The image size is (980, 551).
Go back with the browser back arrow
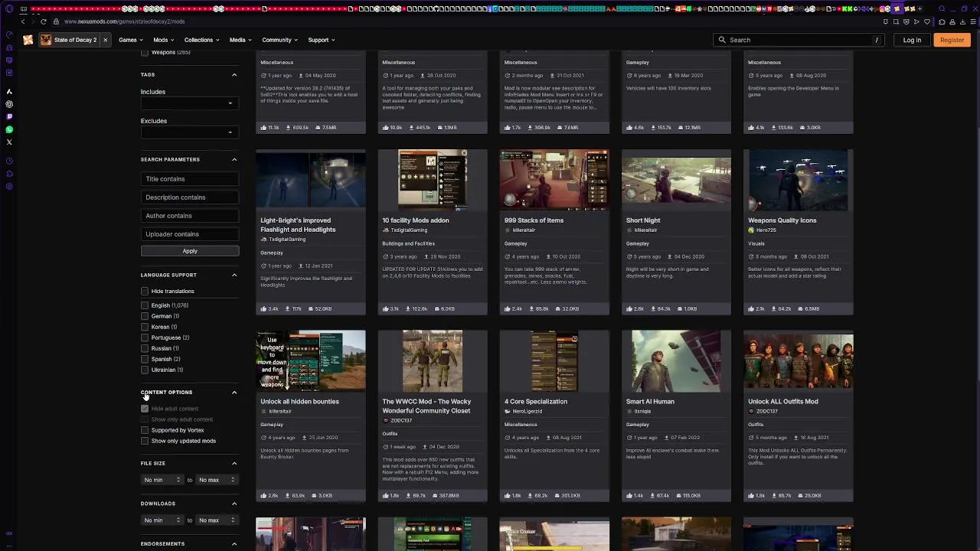click(x=22, y=21)
